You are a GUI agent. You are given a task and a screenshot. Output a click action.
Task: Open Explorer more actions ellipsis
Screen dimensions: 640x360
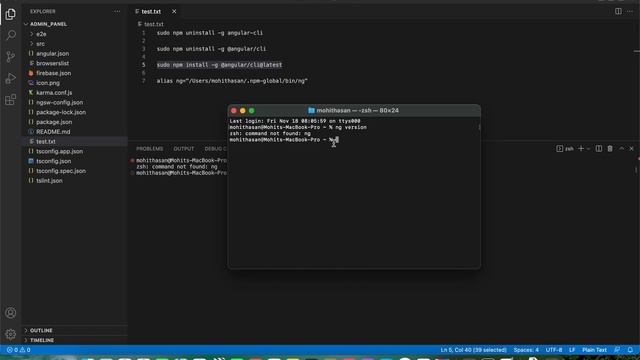(x=117, y=11)
